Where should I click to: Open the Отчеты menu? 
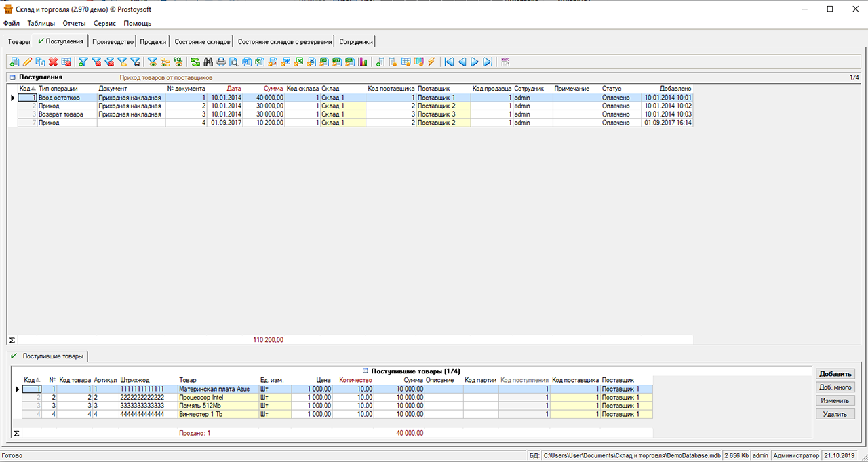75,23
